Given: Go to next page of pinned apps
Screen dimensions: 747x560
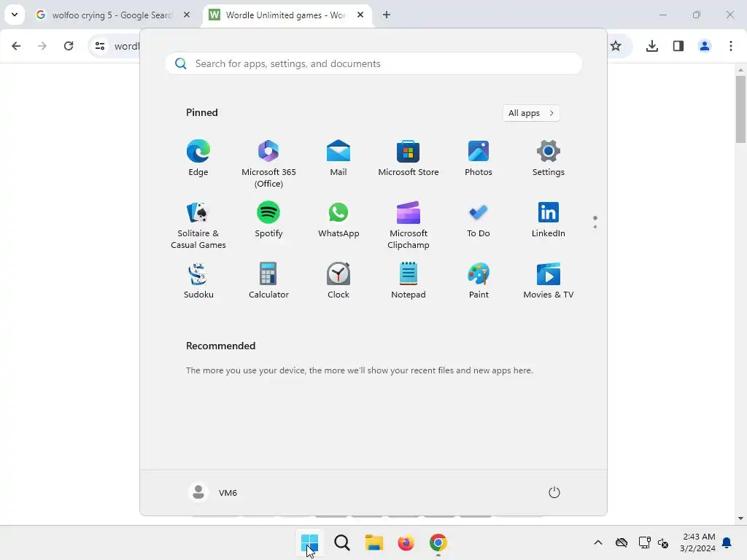Looking at the screenshot, I should (595, 227).
